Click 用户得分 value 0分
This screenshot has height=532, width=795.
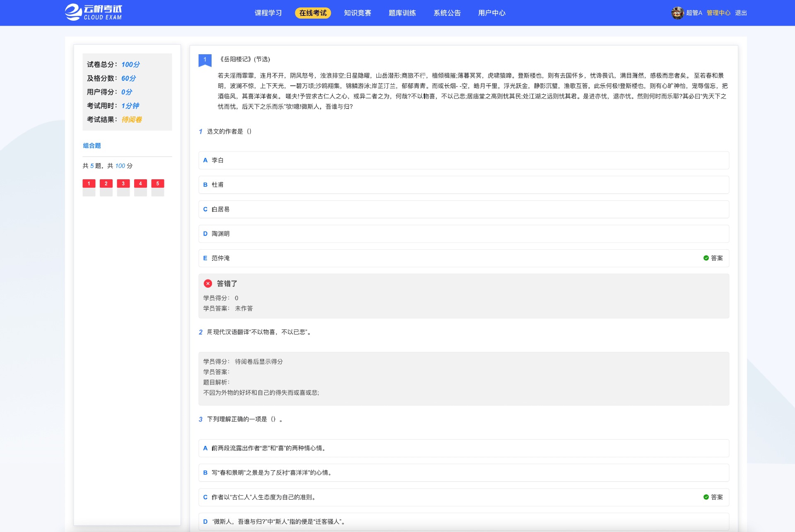pyautogui.click(x=127, y=91)
